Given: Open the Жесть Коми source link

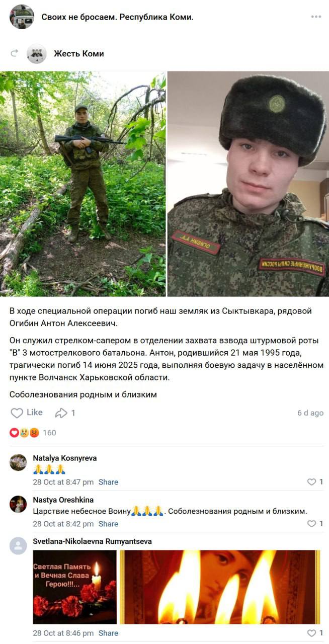Looking at the screenshot, I should coord(79,54).
